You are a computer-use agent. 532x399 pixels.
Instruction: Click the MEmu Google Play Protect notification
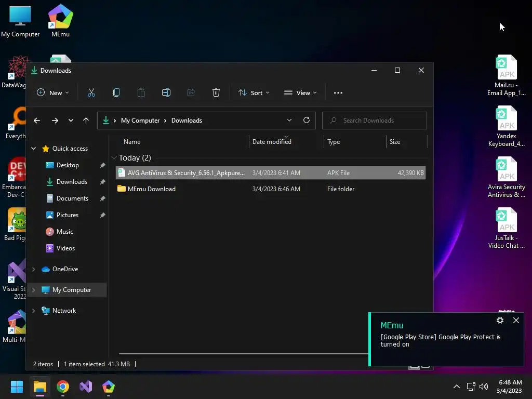pyautogui.click(x=446, y=339)
